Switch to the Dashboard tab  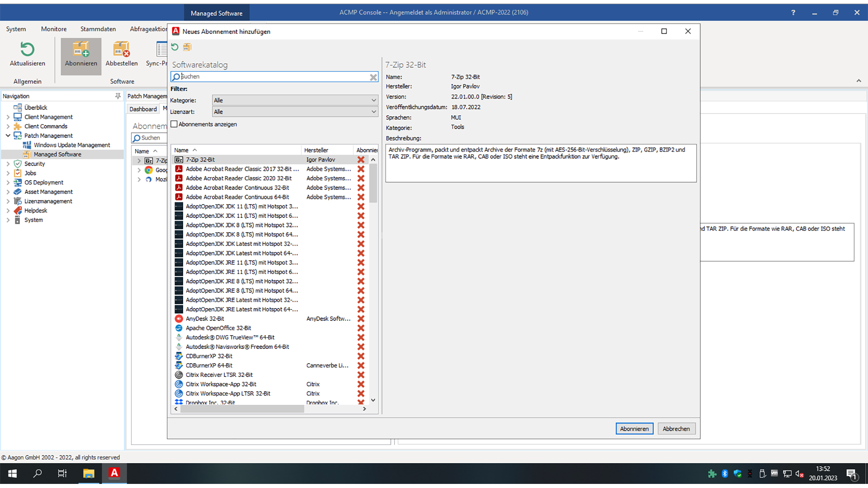pyautogui.click(x=143, y=109)
